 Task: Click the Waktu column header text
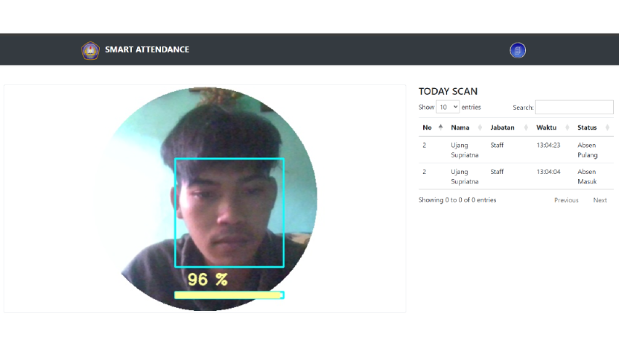point(546,127)
